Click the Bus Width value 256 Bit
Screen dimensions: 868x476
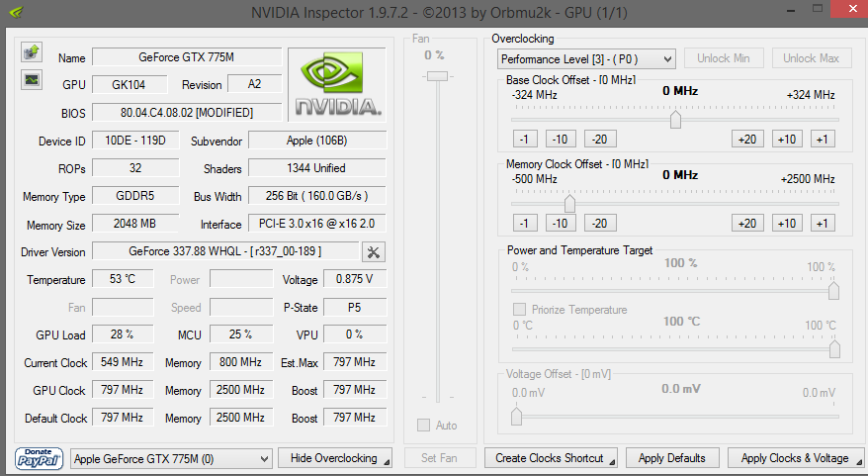coord(316,196)
